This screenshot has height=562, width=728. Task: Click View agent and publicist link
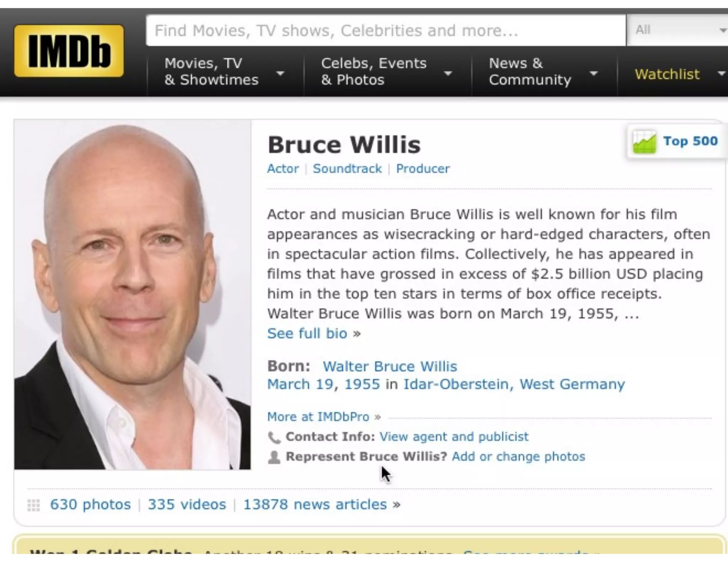click(454, 437)
